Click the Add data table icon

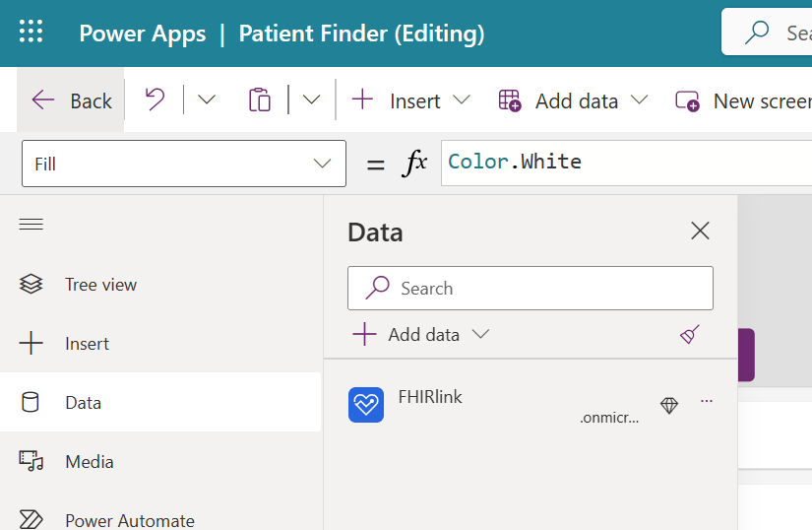coord(510,99)
